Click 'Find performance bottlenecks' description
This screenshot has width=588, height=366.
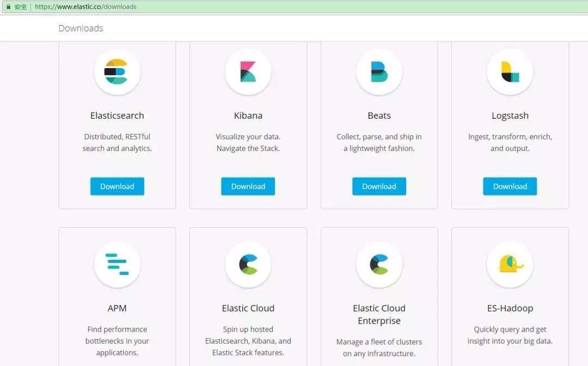click(117, 341)
